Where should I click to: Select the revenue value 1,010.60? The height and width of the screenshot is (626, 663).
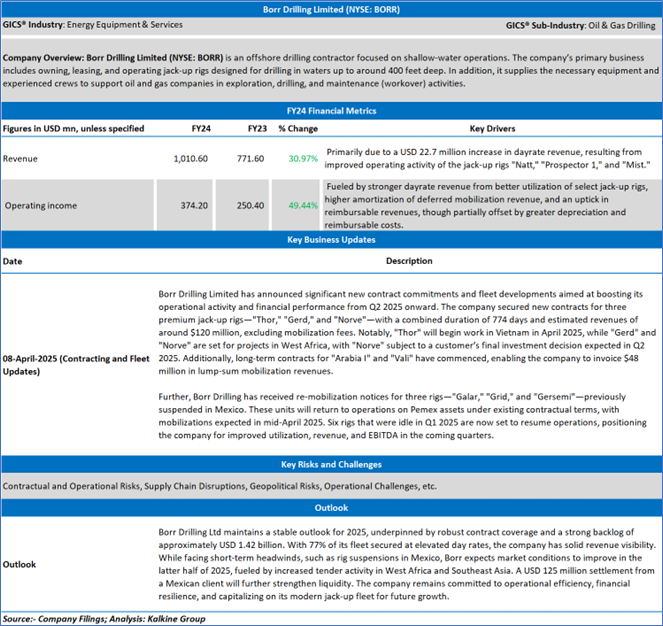(190, 159)
